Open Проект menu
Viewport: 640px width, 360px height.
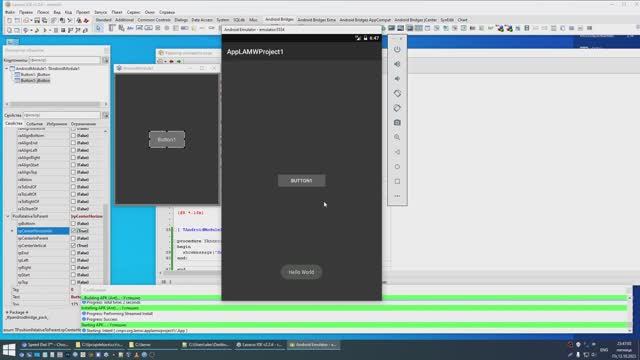pyautogui.click(x=83, y=12)
